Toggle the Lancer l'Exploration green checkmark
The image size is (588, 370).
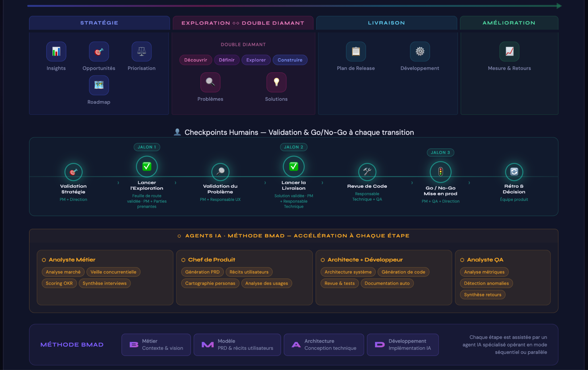147,166
